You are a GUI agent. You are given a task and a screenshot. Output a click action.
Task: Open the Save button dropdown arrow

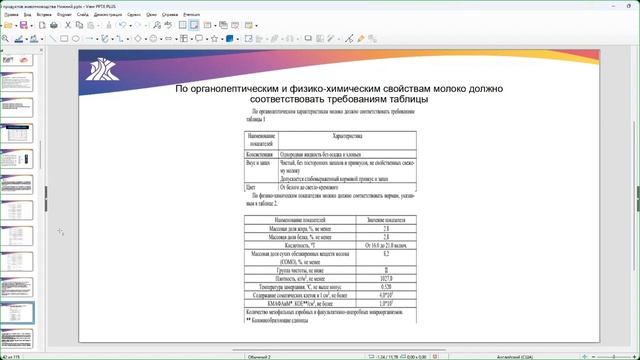point(31,26)
